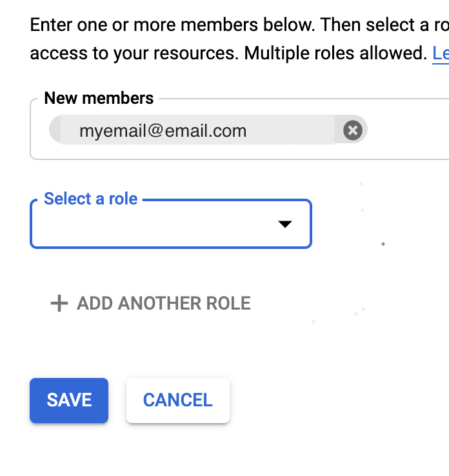This screenshot has height=476, width=449.
Task: Remove the myemail@email.com member chip
Action: click(352, 131)
